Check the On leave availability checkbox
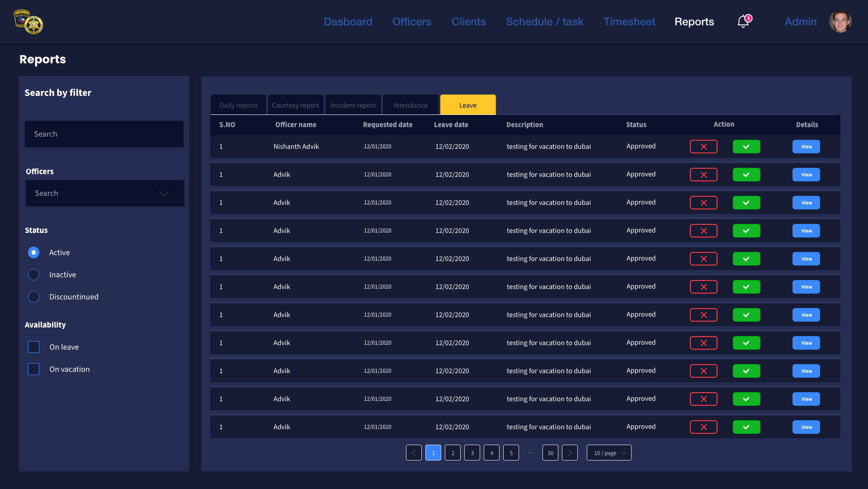 pyautogui.click(x=34, y=347)
